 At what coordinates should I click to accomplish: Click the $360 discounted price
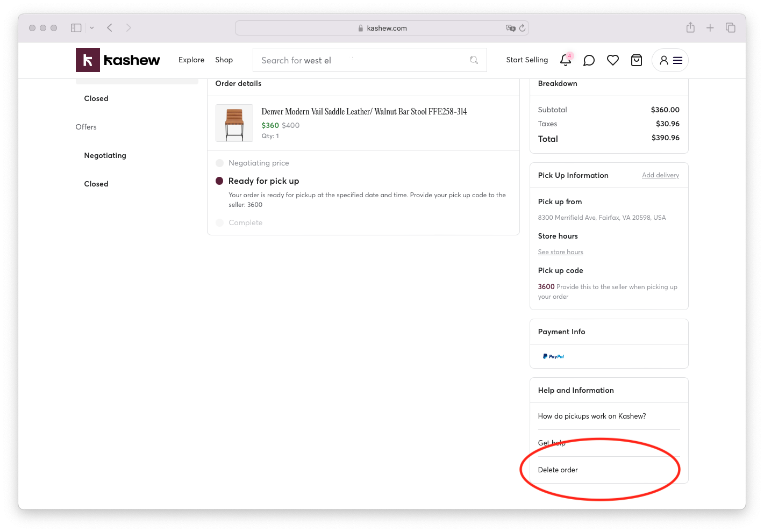(x=270, y=125)
